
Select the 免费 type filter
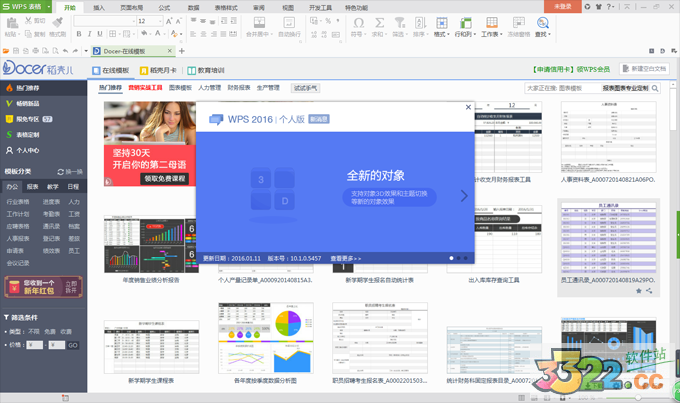(x=50, y=331)
